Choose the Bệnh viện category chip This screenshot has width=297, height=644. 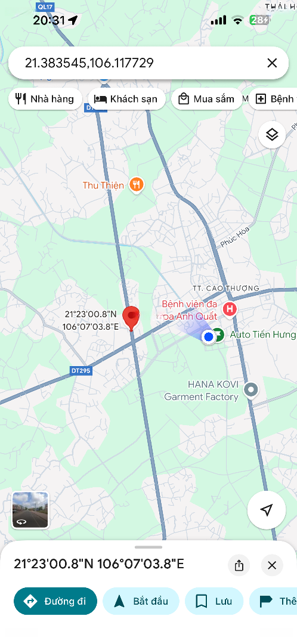[273, 99]
